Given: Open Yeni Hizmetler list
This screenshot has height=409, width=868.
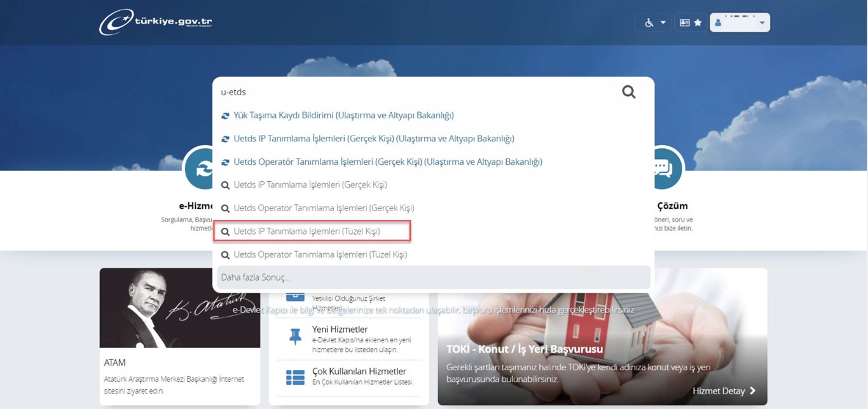Looking at the screenshot, I should [340, 329].
